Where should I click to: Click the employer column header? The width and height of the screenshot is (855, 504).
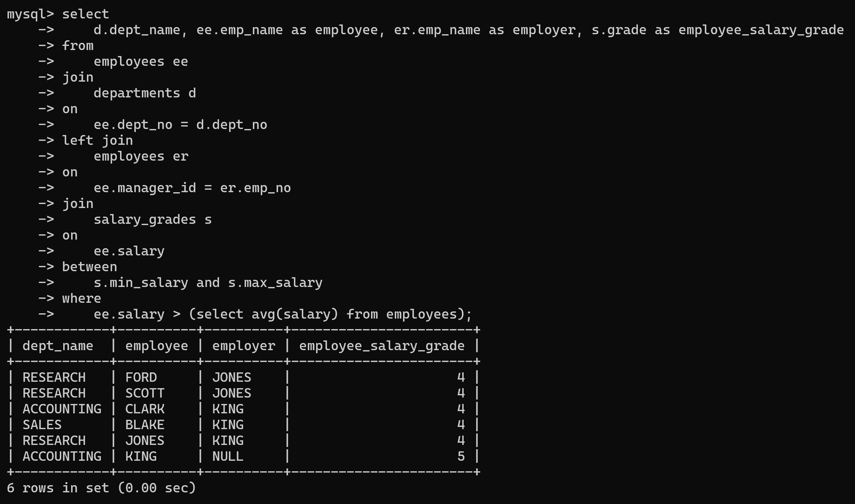pos(243,346)
